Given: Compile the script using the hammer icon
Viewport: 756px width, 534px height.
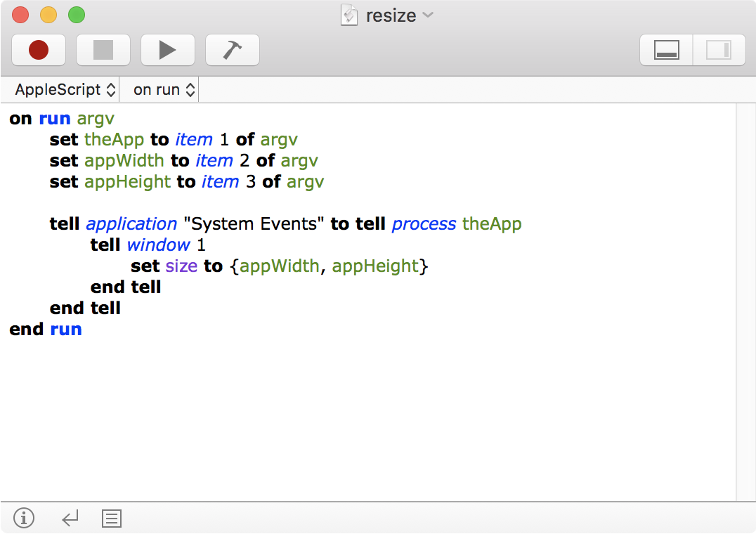Looking at the screenshot, I should (232, 50).
